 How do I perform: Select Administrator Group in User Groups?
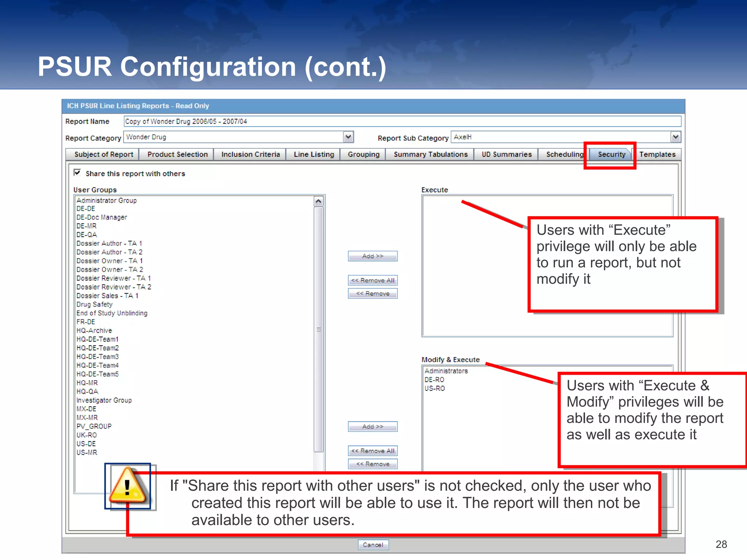107,200
